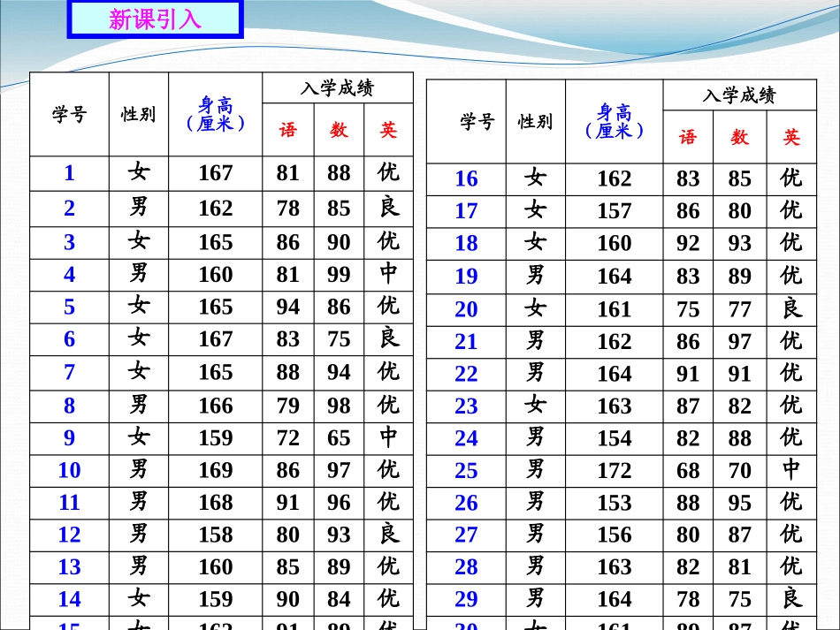
Task: Click English grade 良 in student 2's row
Action: coord(389,207)
